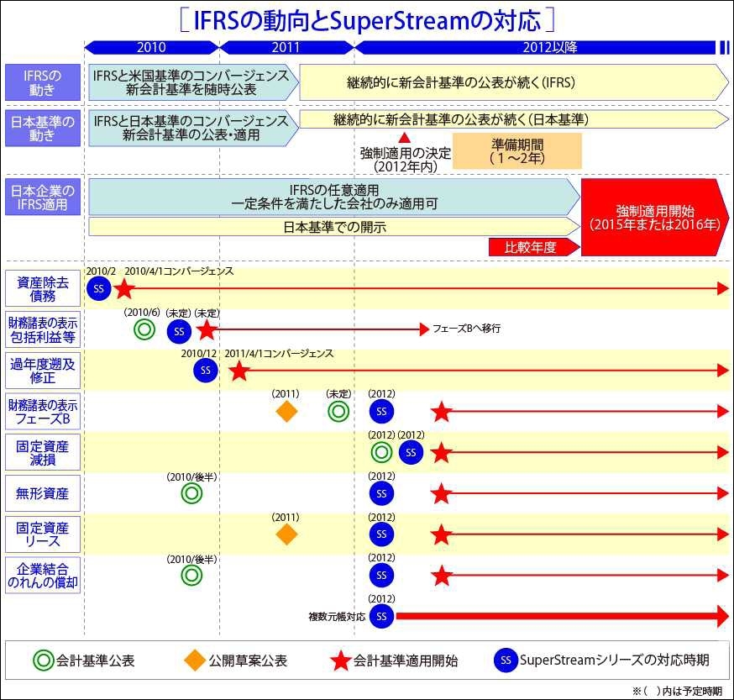Click the 日本企業のIFRS適用 row label
The image size is (734, 700).
point(43,197)
